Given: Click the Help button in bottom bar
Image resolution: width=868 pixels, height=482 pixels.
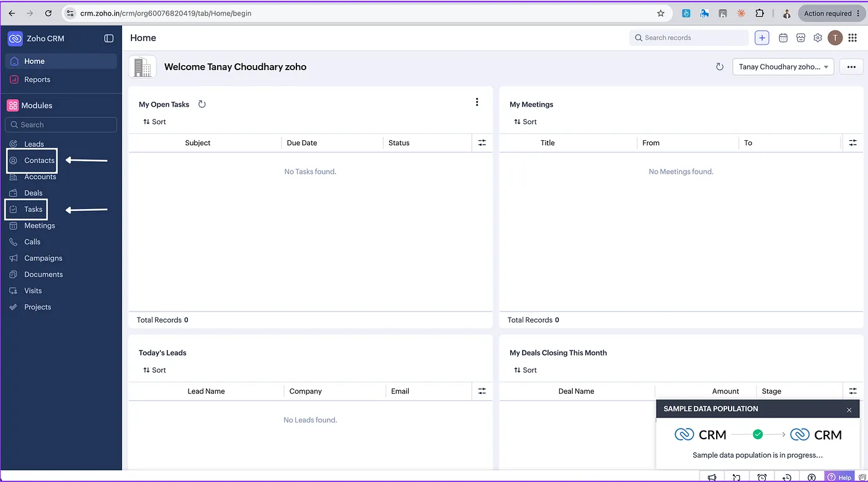Looking at the screenshot, I should pos(840,477).
